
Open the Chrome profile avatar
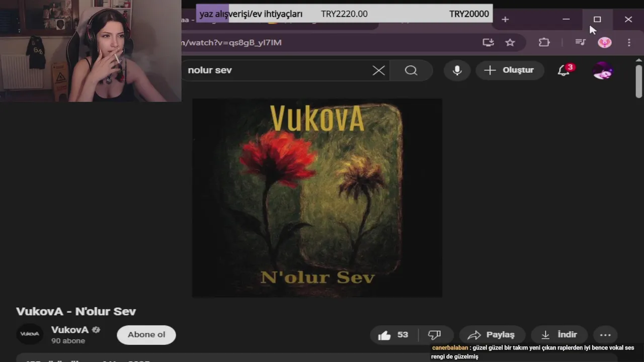605,43
